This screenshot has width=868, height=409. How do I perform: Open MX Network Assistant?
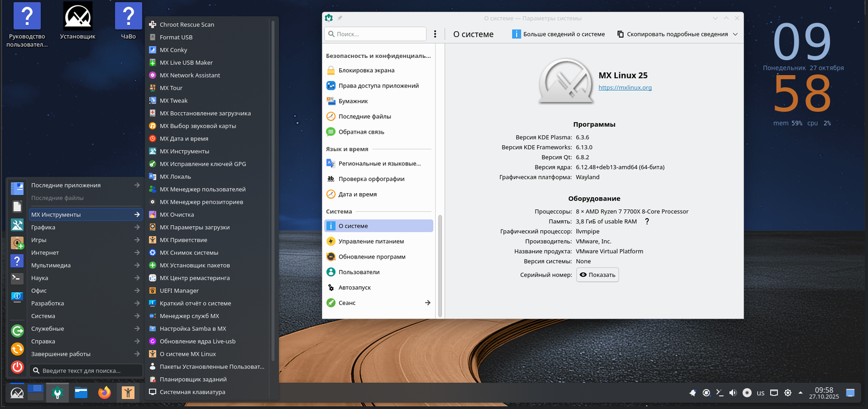208,75
